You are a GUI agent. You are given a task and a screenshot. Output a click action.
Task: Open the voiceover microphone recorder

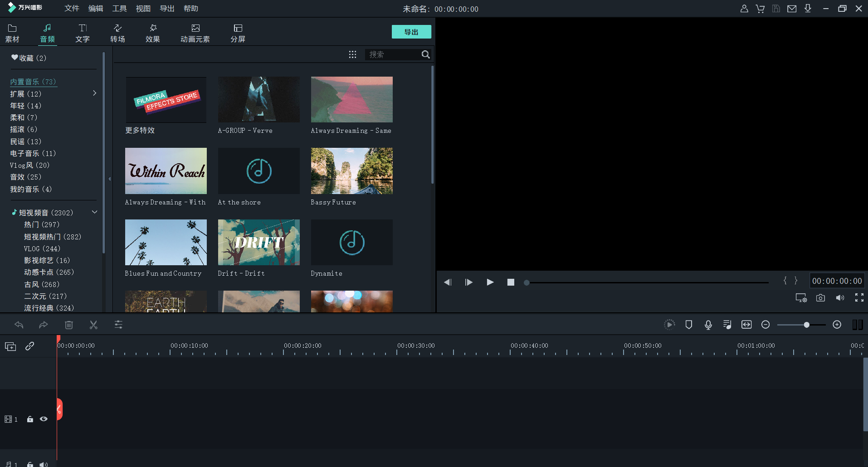708,325
